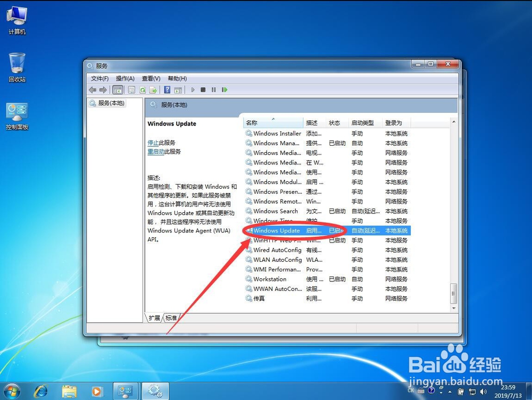Open the 操作(A) menu

coord(125,79)
